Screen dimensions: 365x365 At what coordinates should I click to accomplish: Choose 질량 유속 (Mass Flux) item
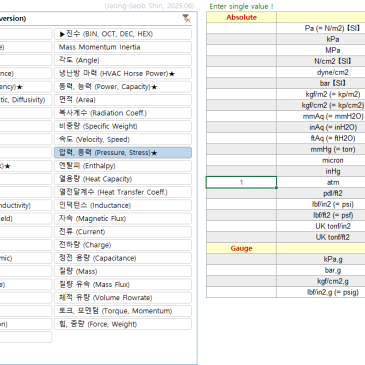tap(123, 284)
